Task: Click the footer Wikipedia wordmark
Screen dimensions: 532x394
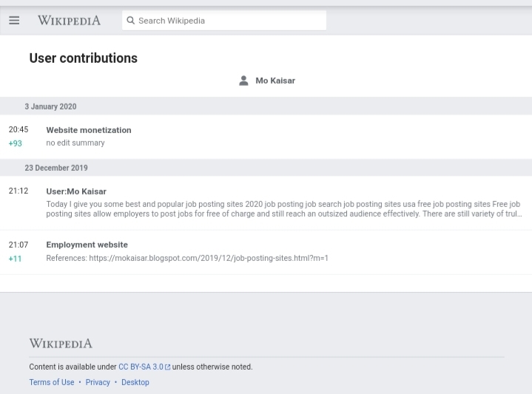Action: (x=61, y=344)
